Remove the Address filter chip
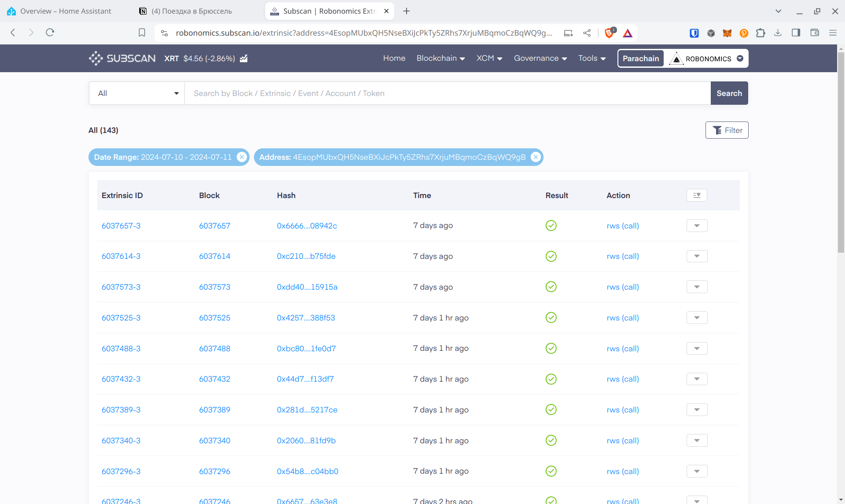The height and width of the screenshot is (504, 845). coord(536,157)
